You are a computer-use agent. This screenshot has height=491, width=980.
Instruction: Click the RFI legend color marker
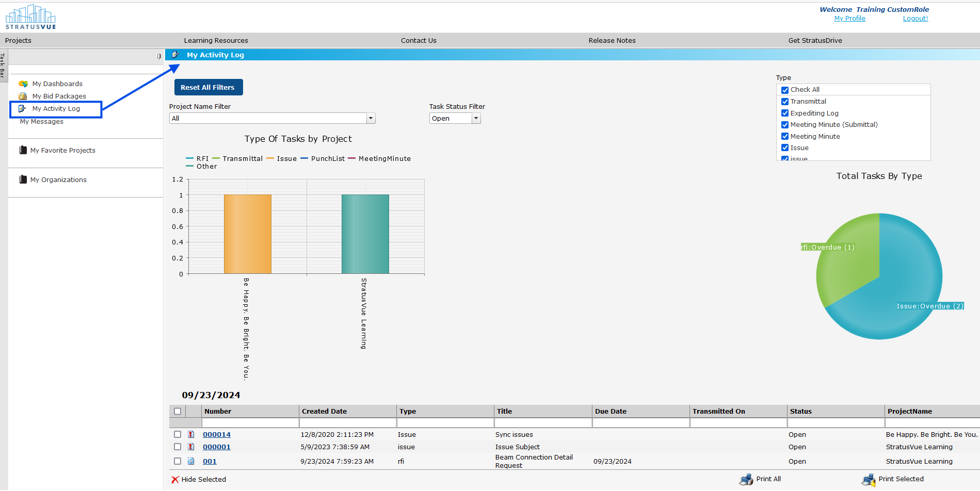189,158
